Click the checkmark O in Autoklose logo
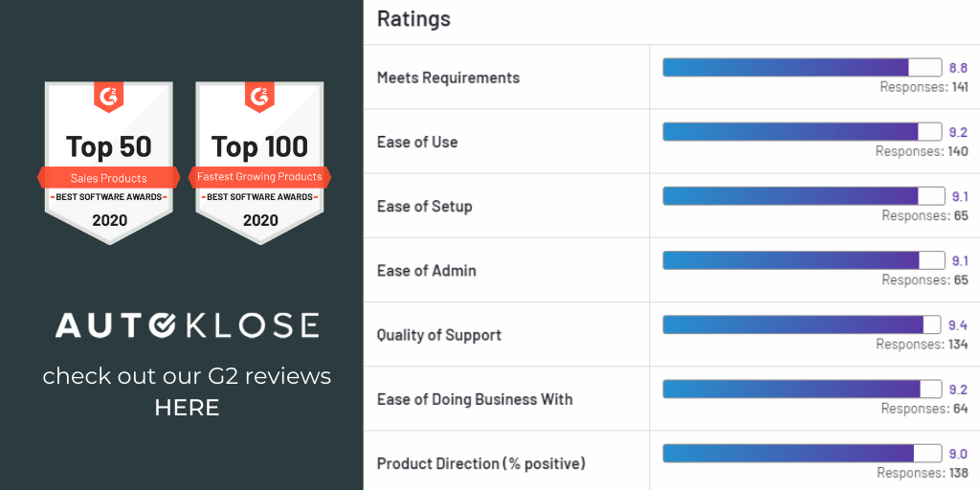980x490 pixels. point(166,325)
